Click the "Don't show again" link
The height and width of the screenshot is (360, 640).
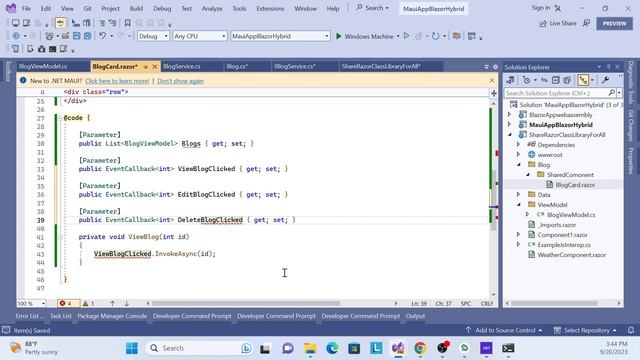[180, 81]
